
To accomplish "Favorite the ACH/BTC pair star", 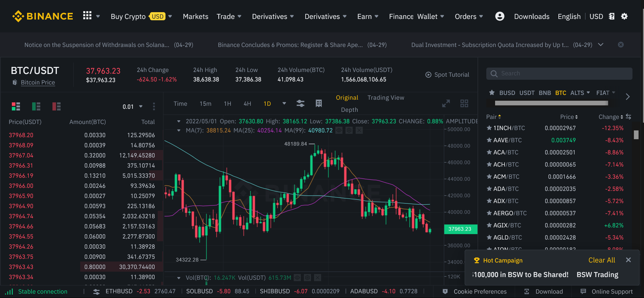I will click(489, 165).
